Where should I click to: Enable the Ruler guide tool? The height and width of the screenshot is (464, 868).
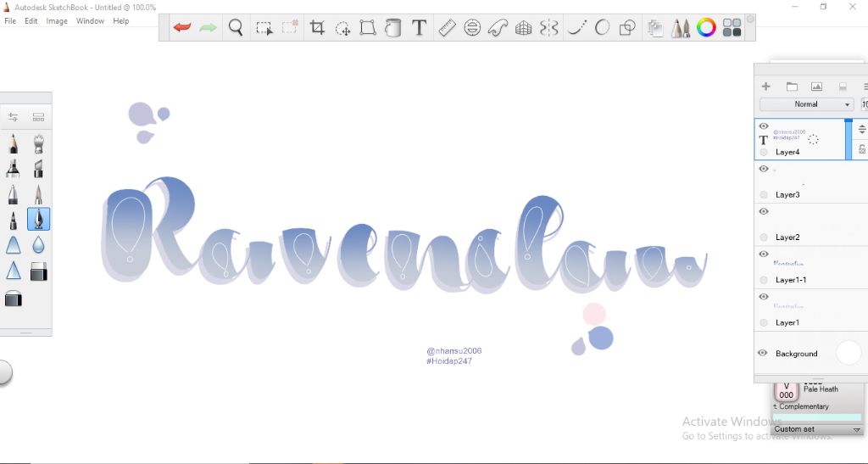click(447, 27)
